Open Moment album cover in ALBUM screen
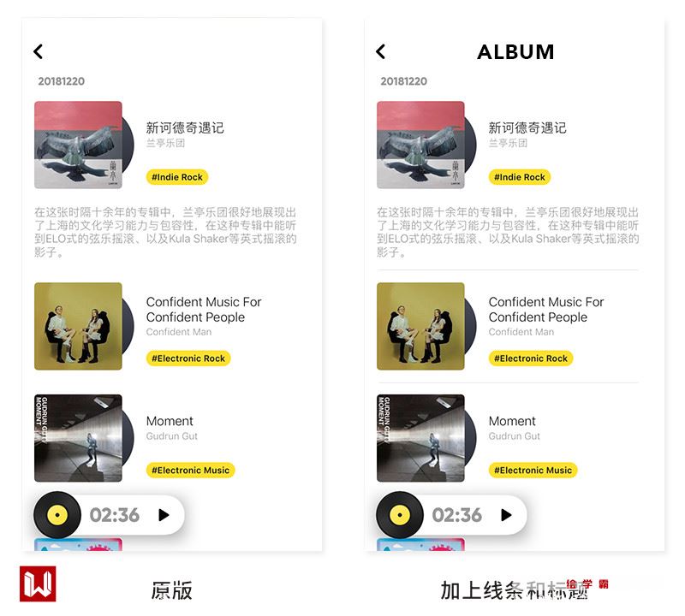This screenshot has height=616, width=685. 420,438
